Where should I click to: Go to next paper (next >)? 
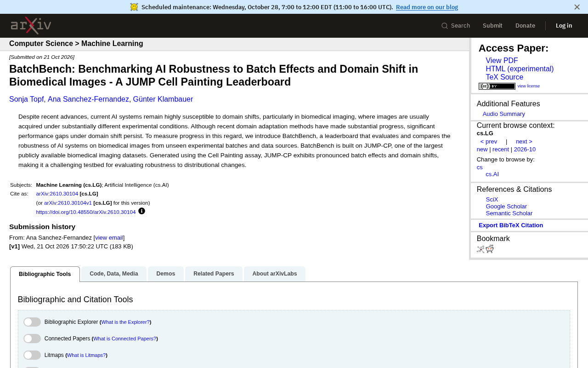point(524,142)
